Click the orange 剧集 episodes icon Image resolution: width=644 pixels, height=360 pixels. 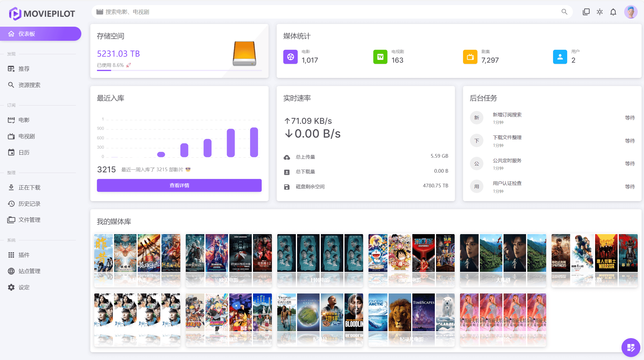[470, 57]
